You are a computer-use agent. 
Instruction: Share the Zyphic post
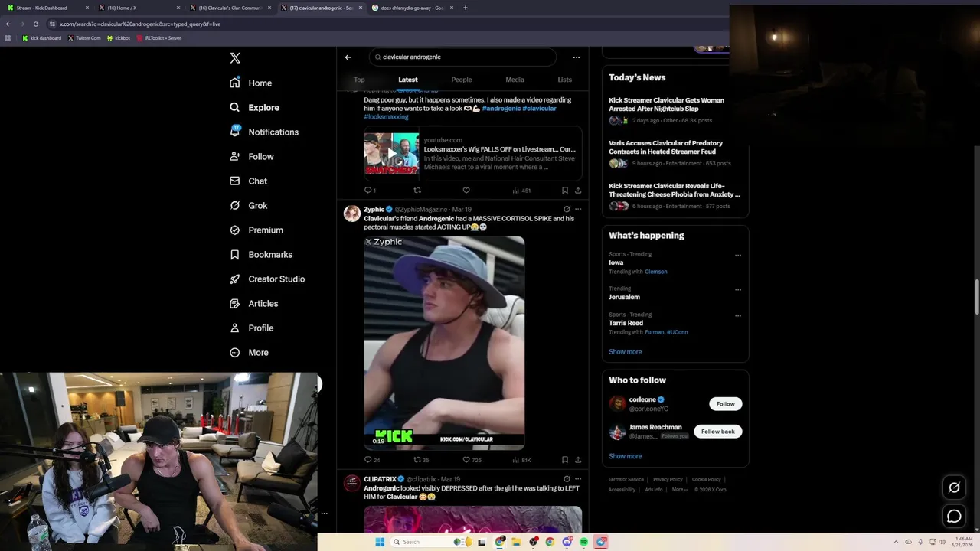point(578,460)
